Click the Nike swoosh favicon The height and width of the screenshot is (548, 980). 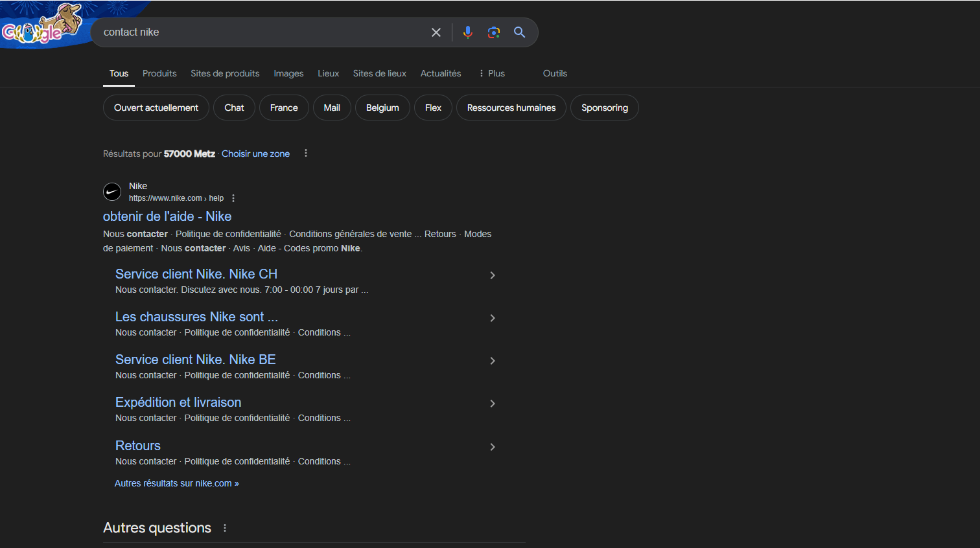(x=112, y=192)
